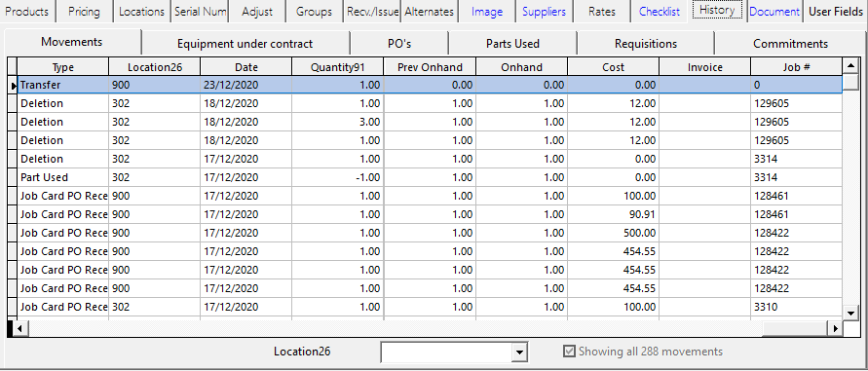The width and height of the screenshot is (868, 371).
Task: Open the Alternates tab
Action: click(x=429, y=12)
